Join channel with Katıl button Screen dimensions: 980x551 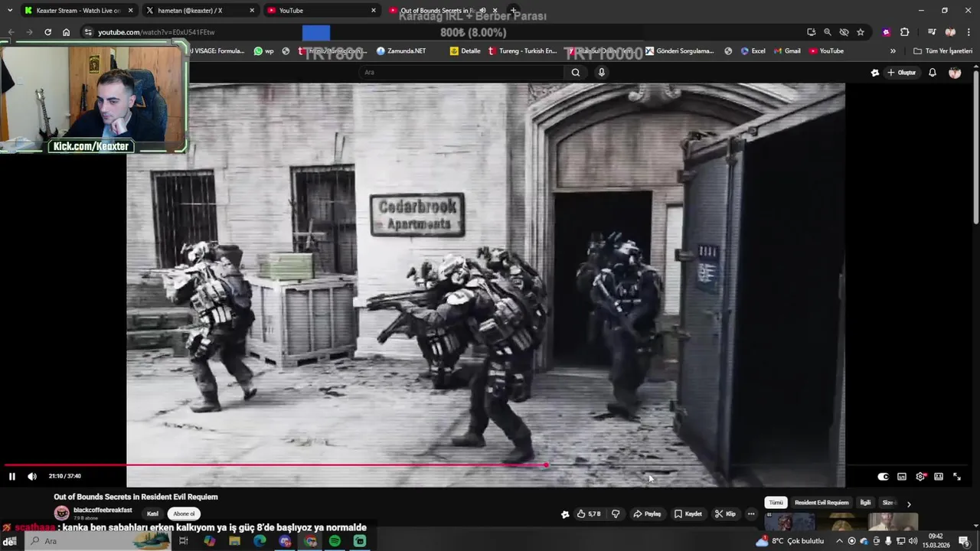pos(152,514)
